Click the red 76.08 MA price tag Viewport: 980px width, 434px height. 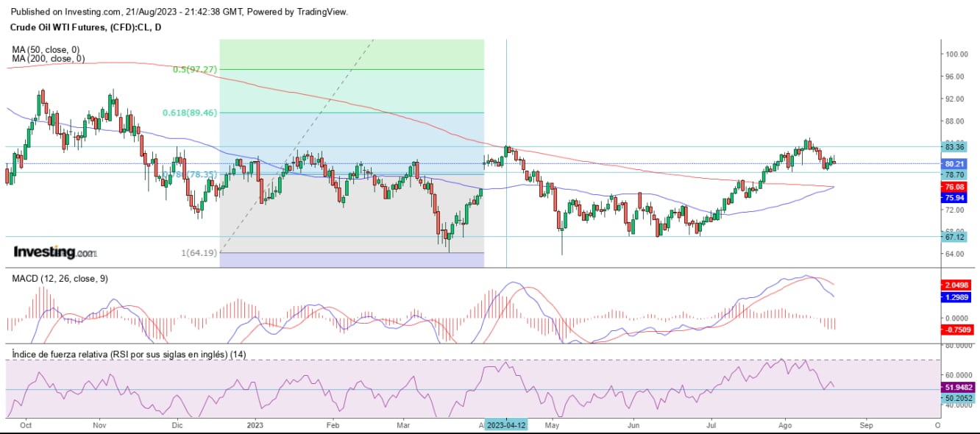[x=955, y=187]
